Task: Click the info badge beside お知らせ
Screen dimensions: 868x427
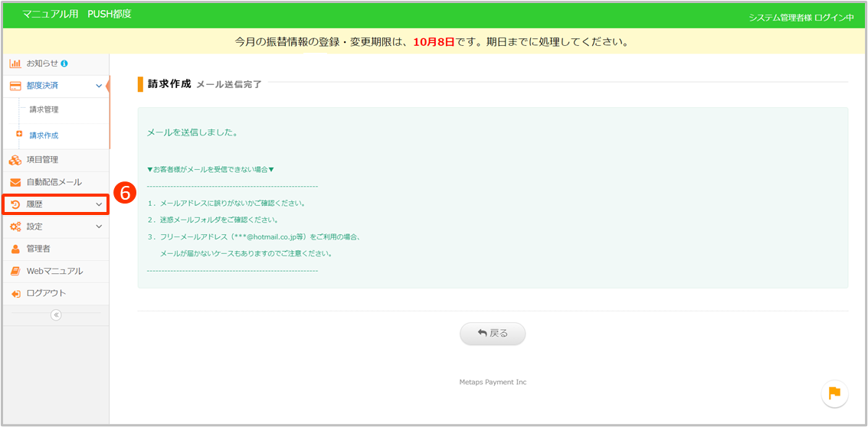Action: pyautogui.click(x=64, y=64)
